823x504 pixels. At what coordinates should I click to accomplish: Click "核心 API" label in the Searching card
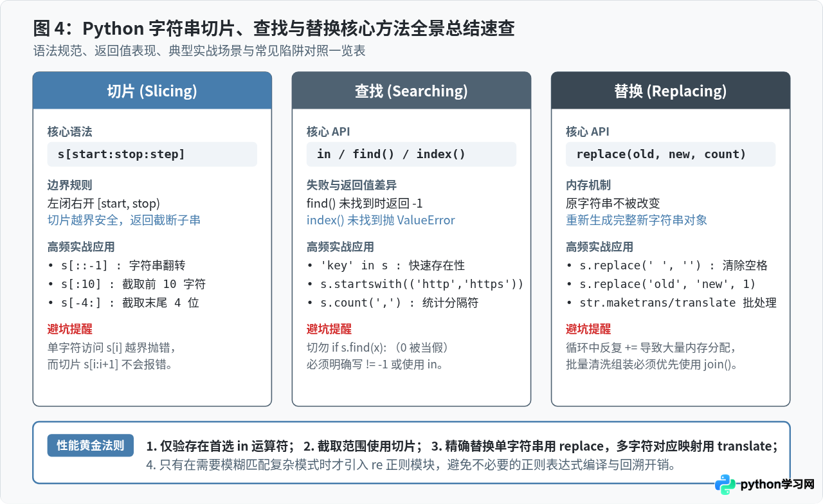(x=328, y=132)
